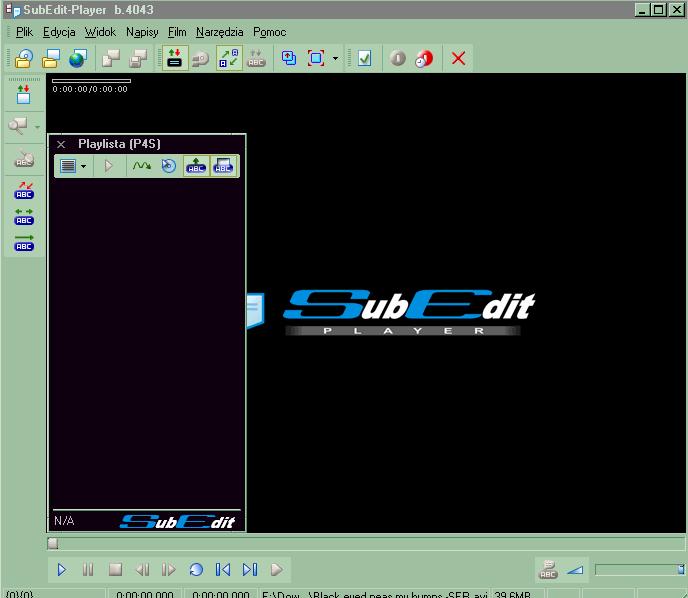Click the playlist green wave shuffle icon

[141, 166]
